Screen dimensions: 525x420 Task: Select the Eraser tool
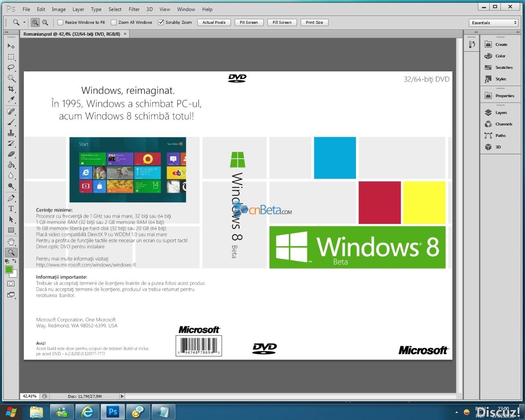coord(11,154)
